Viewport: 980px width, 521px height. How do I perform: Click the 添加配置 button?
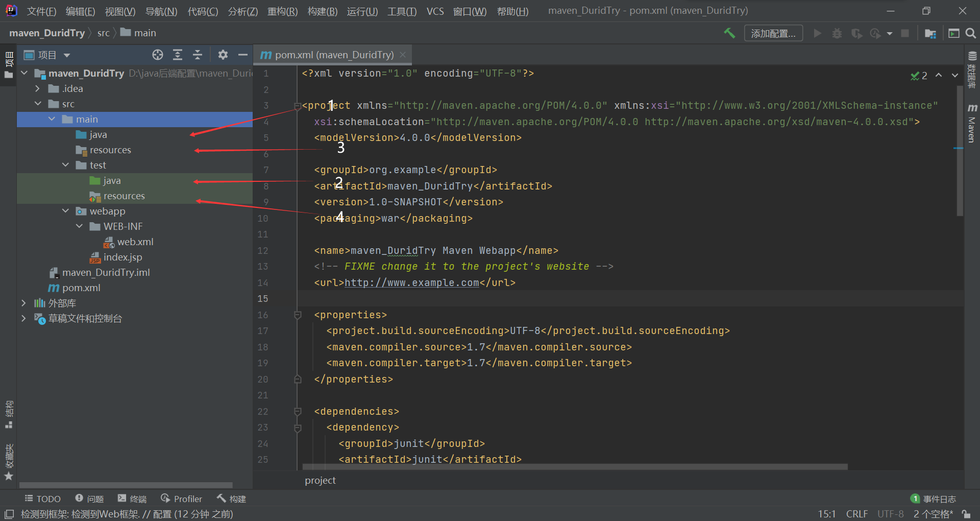pyautogui.click(x=773, y=33)
